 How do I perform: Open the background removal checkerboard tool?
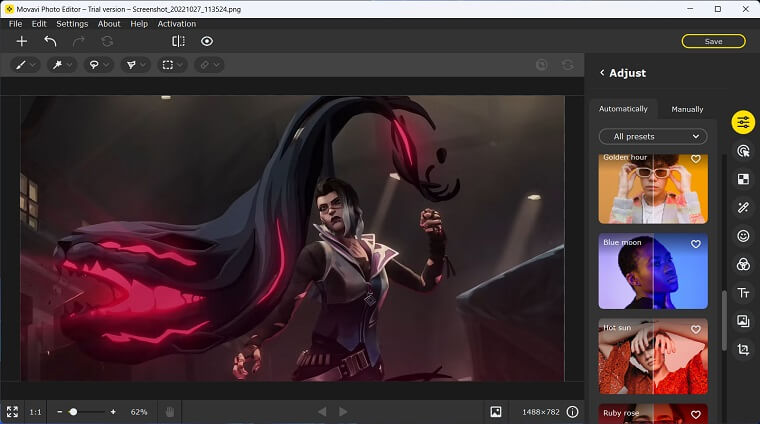pos(743,179)
